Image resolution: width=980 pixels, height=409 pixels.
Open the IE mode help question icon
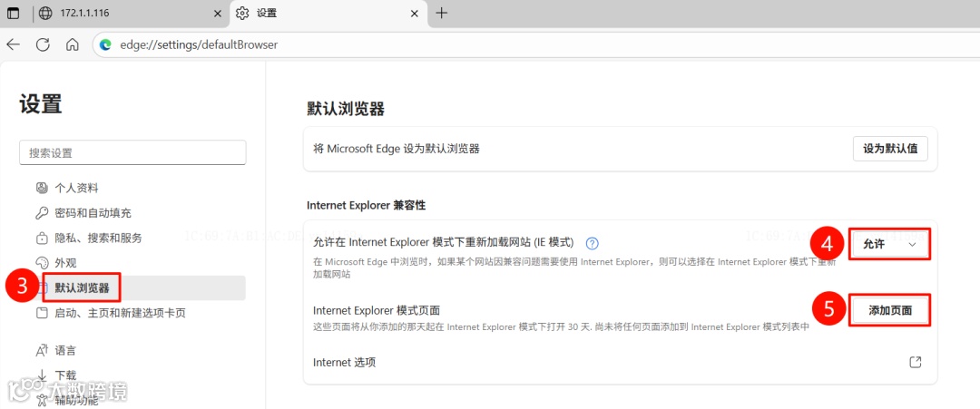tap(593, 244)
